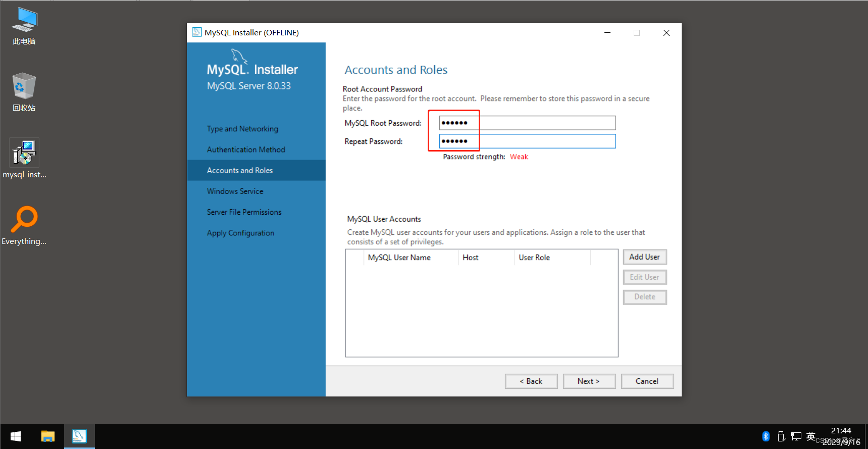Open the Recycle Bin desktop icon
This screenshot has width=868, height=449.
click(x=24, y=92)
